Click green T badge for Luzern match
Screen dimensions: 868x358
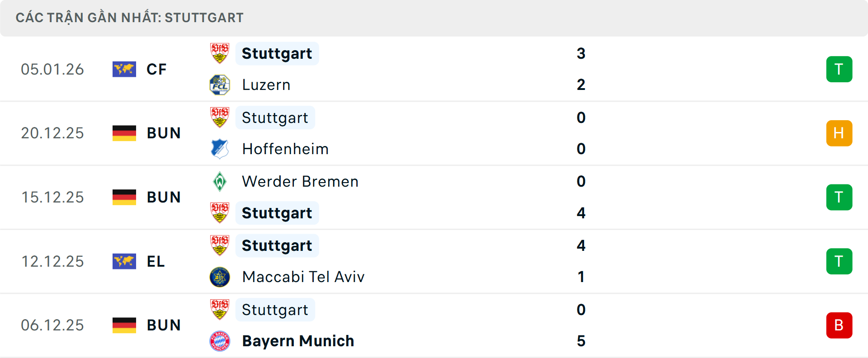pos(839,69)
